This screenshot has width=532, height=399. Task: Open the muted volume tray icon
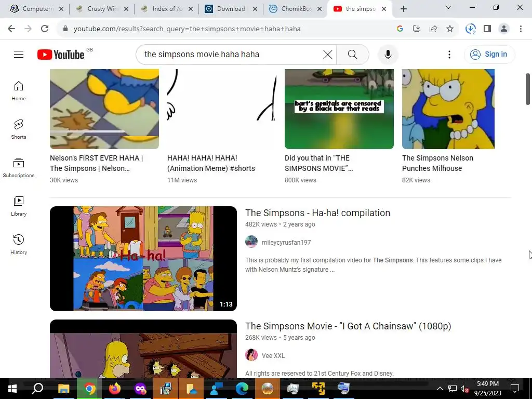point(464,389)
